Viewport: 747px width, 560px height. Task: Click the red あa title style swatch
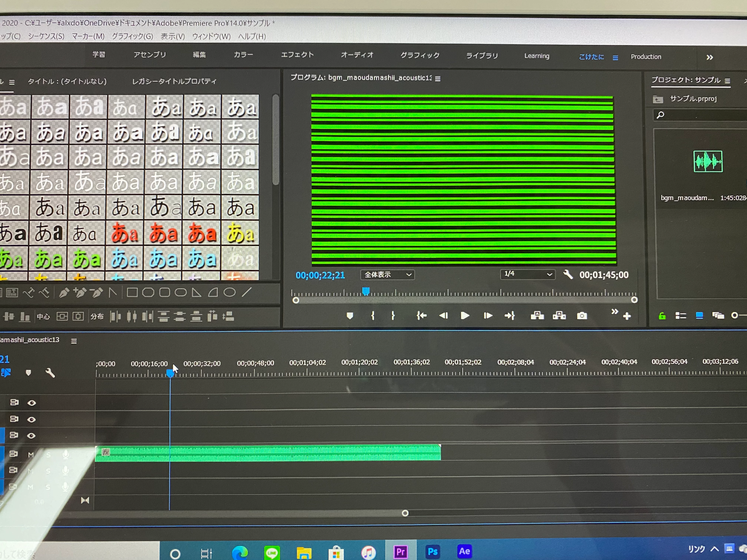[125, 233]
